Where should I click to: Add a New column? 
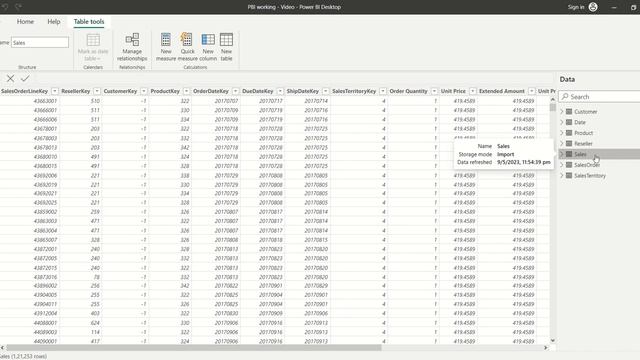click(x=208, y=47)
